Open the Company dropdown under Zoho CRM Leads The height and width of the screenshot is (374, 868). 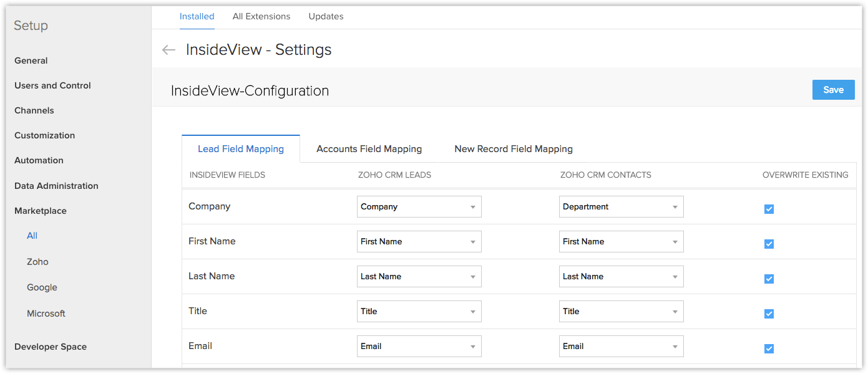tap(419, 206)
